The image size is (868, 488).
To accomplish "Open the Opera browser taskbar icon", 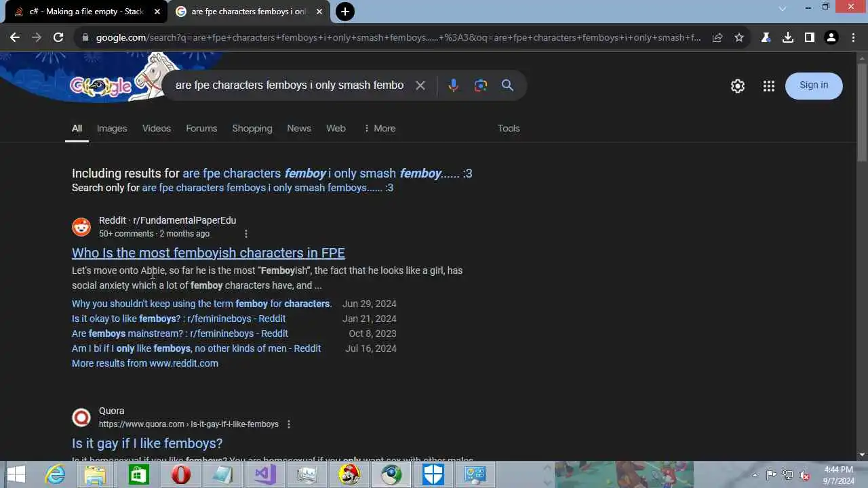I will tap(181, 474).
